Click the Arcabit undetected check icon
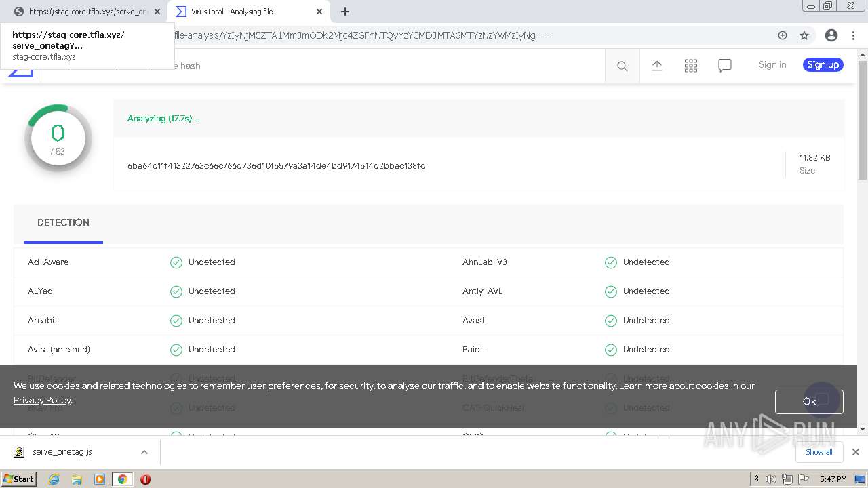Image resolution: width=868 pixels, height=488 pixels. pos(176,321)
